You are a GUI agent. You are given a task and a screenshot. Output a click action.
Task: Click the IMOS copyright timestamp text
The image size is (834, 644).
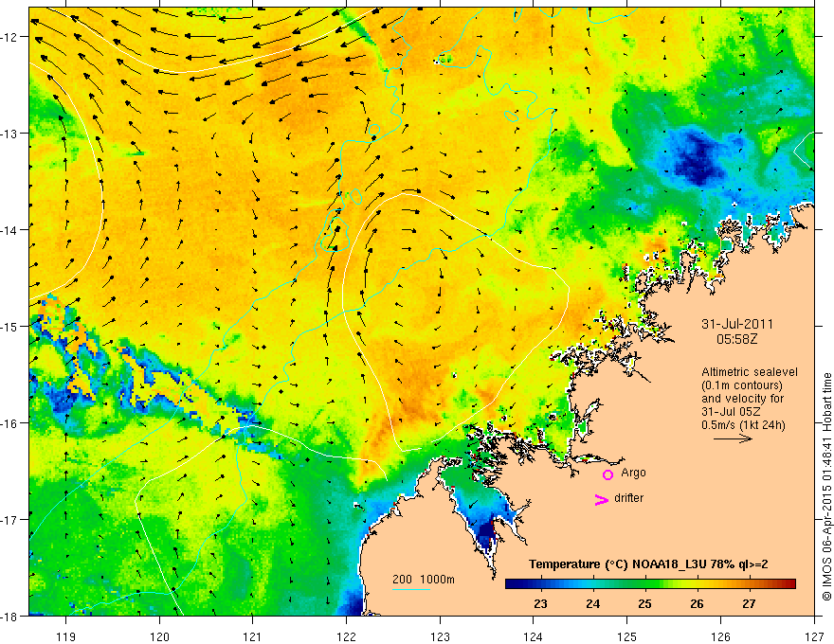(826, 487)
